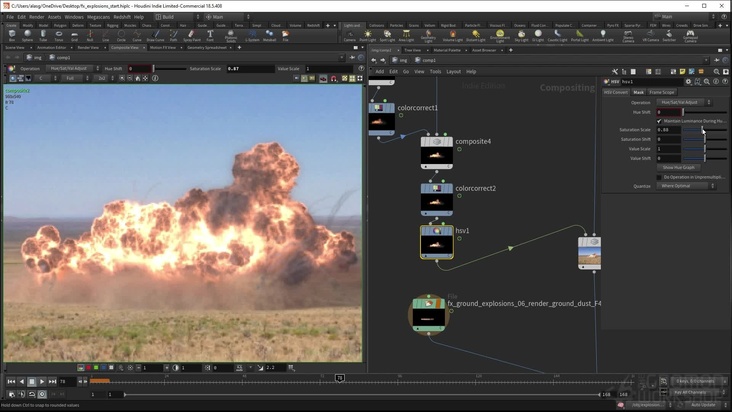
Task: Select the Spray Paint shelf tool
Action: click(x=191, y=35)
